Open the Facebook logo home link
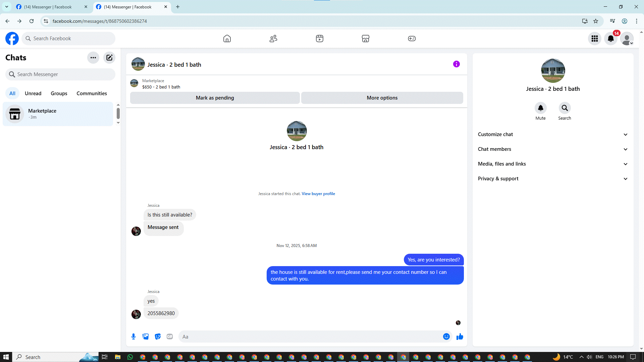Viewport: 644px width, 362px height. pos(12,39)
